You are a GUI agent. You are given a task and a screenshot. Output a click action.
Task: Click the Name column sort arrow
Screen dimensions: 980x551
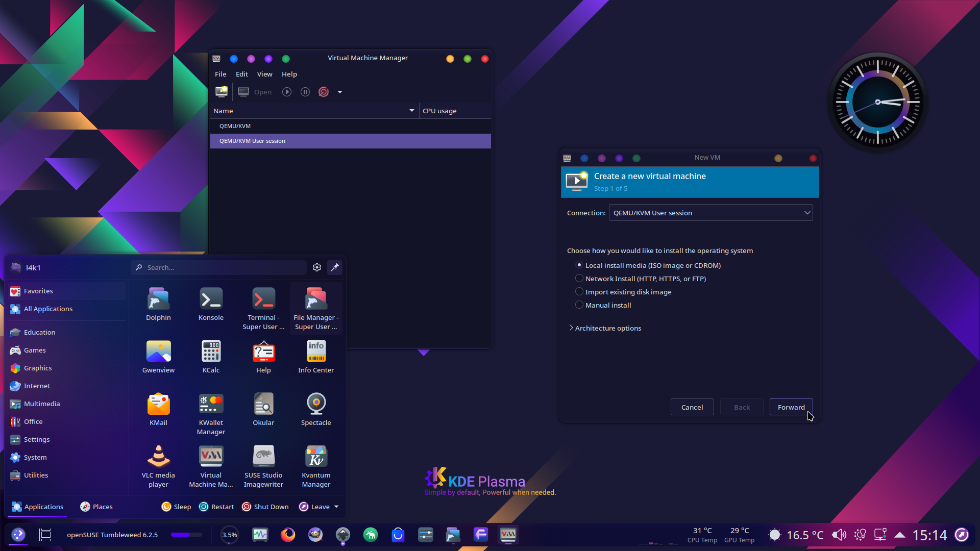pos(412,111)
